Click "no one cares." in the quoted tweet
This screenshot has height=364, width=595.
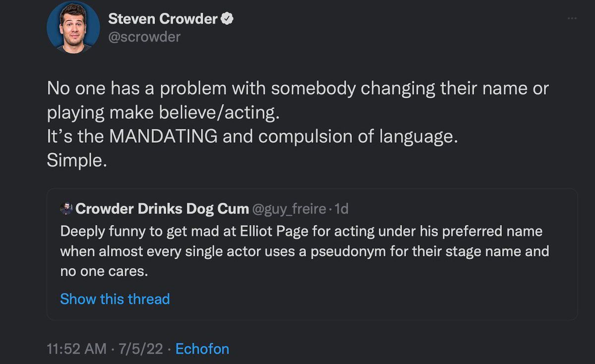click(104, 271)
